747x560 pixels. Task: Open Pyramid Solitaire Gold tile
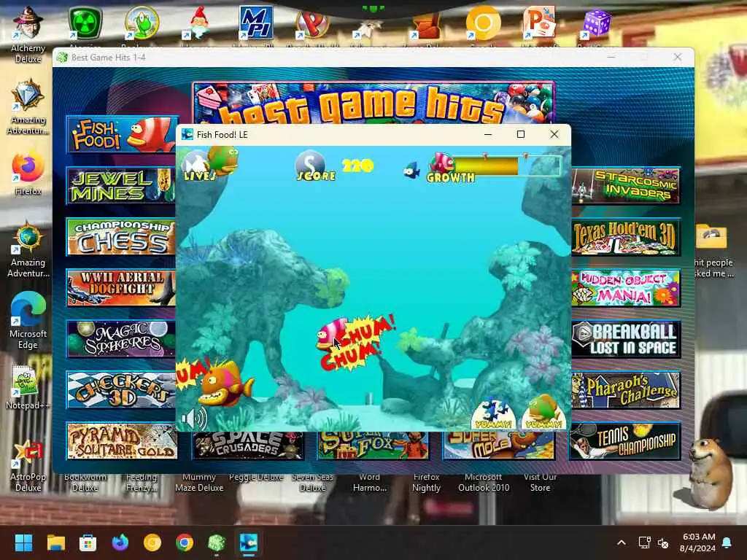pyautogui.click(x=123, y=441)
